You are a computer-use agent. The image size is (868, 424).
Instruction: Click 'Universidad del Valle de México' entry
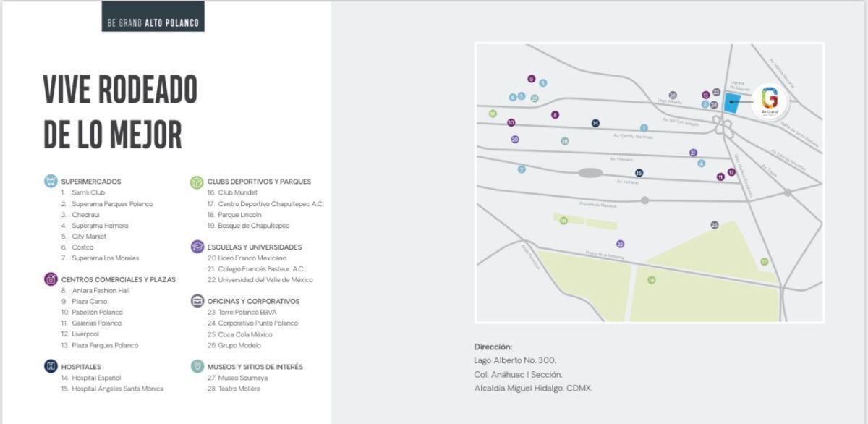[x=260, y=280]
